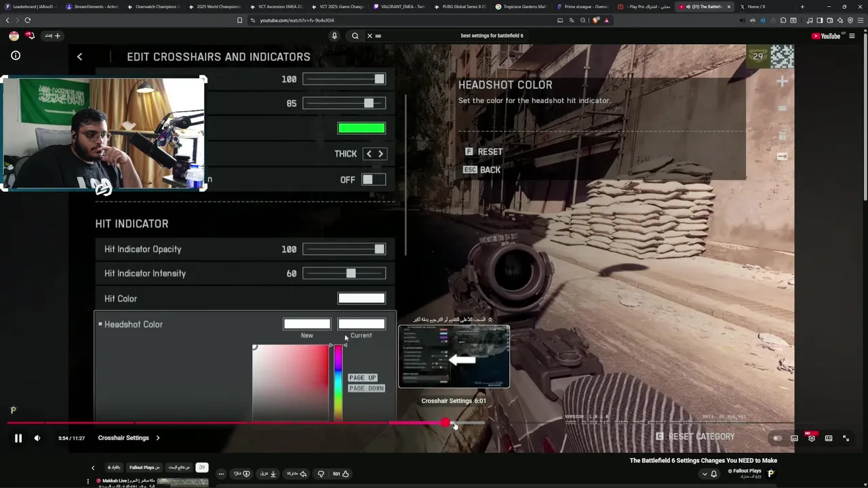Click the video title text
This screenshot has height=488, width=868.
703,461
